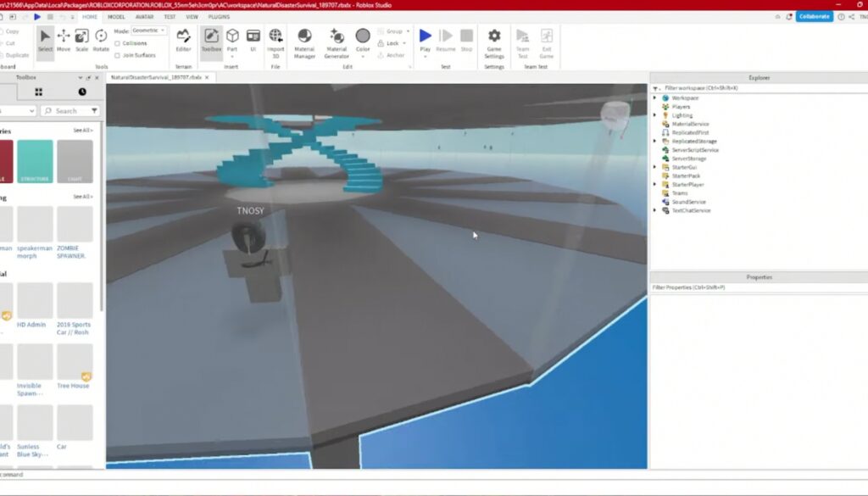This screenshot has height=496, width=868.
Task: Activate the Move tool
Action: pos(64,41)
